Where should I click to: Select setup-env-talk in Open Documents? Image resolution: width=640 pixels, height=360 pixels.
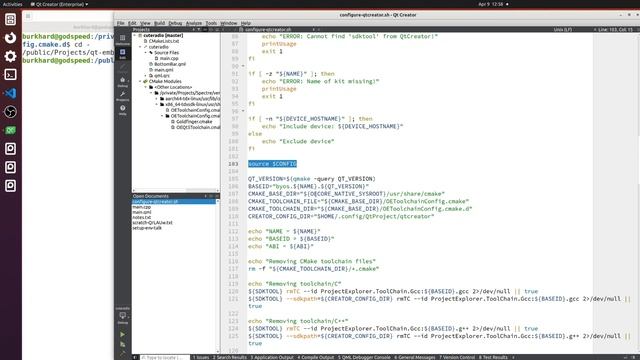(147, 228)
